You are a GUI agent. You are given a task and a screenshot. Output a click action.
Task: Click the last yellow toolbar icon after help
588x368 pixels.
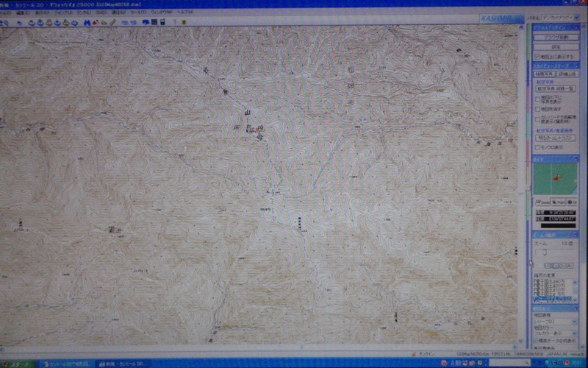[184, 23]
